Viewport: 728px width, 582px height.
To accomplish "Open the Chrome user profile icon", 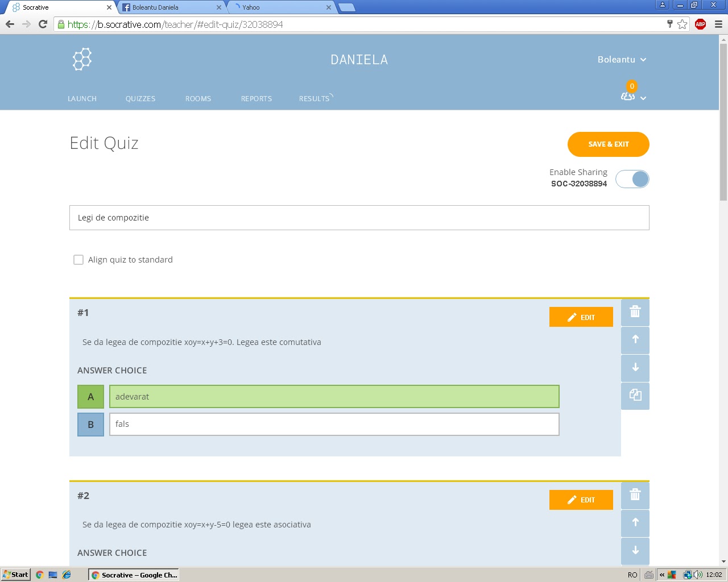I will click(662, 5).
